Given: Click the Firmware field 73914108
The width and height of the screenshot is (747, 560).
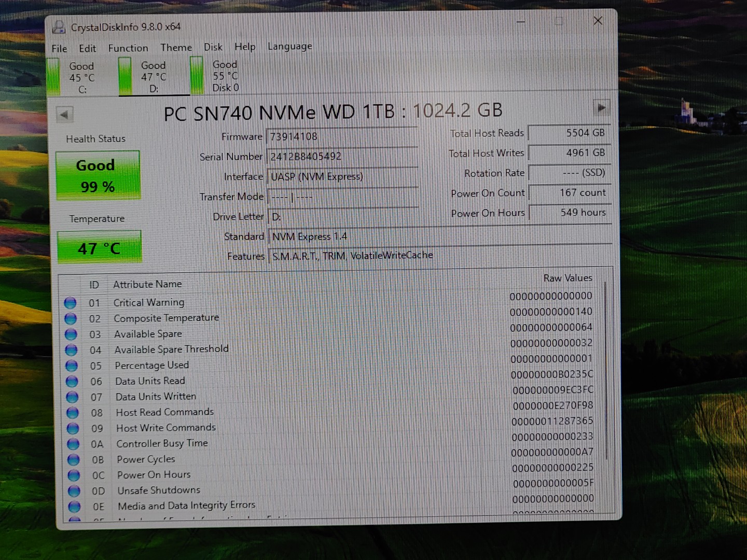Looking at the screenshot, I should coord(342,136).
